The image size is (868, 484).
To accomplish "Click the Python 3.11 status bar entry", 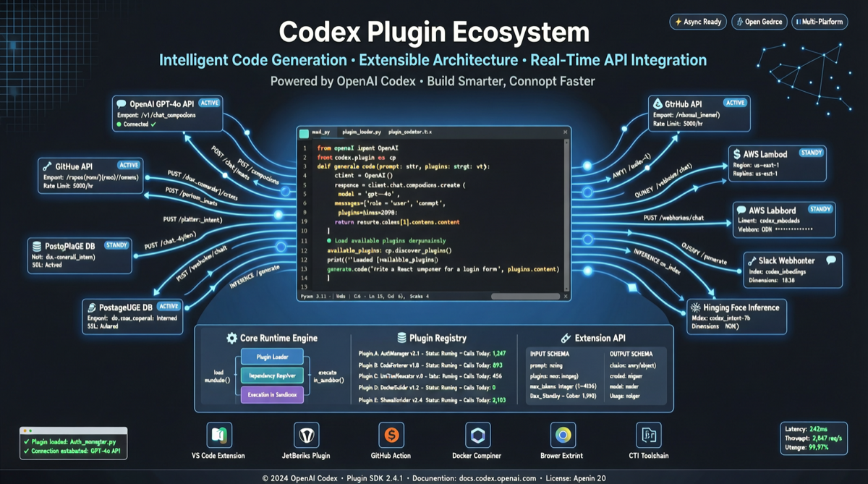I will (315, 296).
